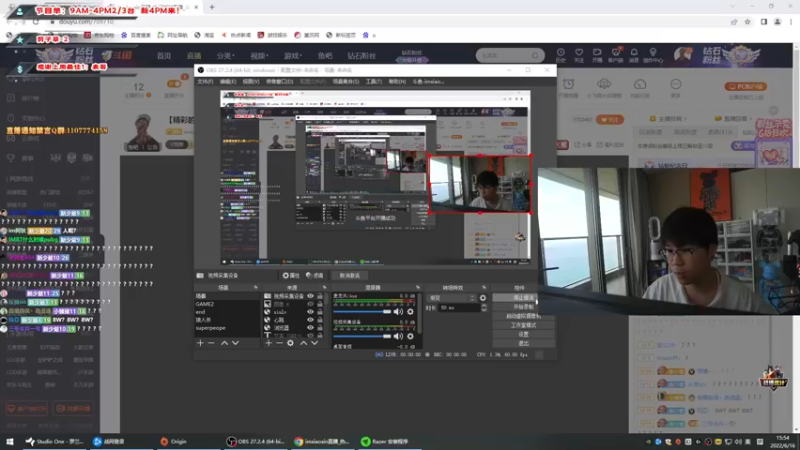
Task: Open a new Chrome tab with plus
Action: (212, 7)
